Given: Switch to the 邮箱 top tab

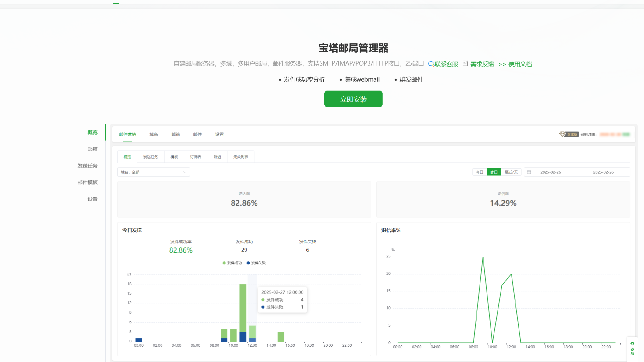Looking at the screenshot, I should (175, 134).
